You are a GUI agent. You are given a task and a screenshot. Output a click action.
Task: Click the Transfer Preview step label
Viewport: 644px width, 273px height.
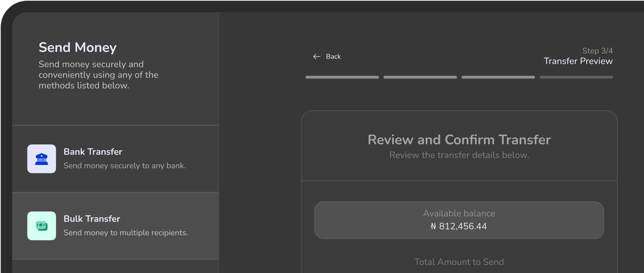(x=578, y=61)
